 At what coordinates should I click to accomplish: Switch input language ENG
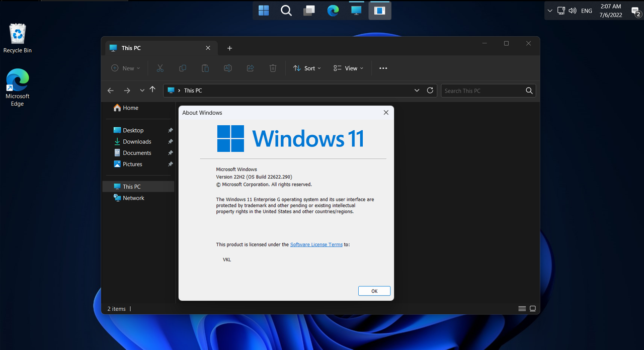coord(587,11)
